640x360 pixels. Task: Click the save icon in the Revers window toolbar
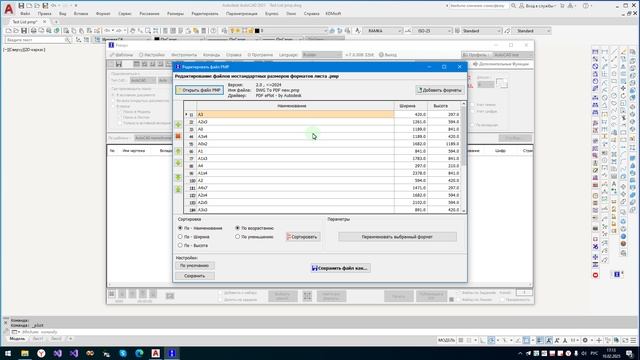click(x=119, y=64)
